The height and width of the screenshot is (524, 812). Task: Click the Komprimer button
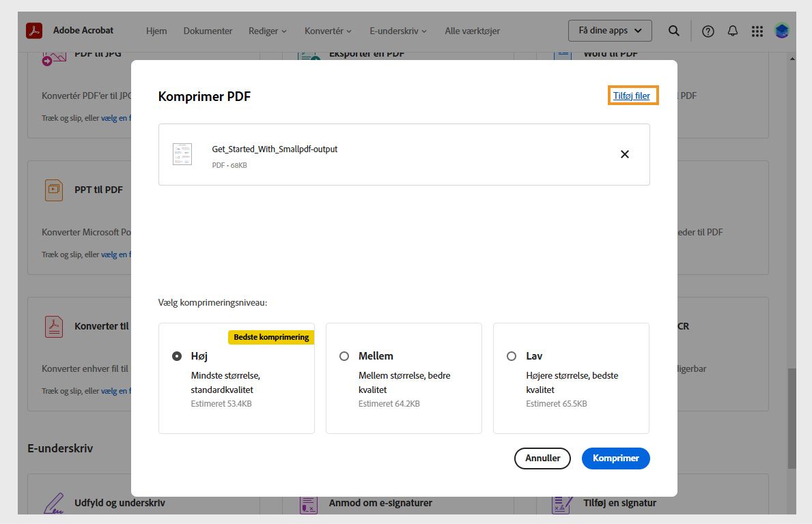[615, 458]
